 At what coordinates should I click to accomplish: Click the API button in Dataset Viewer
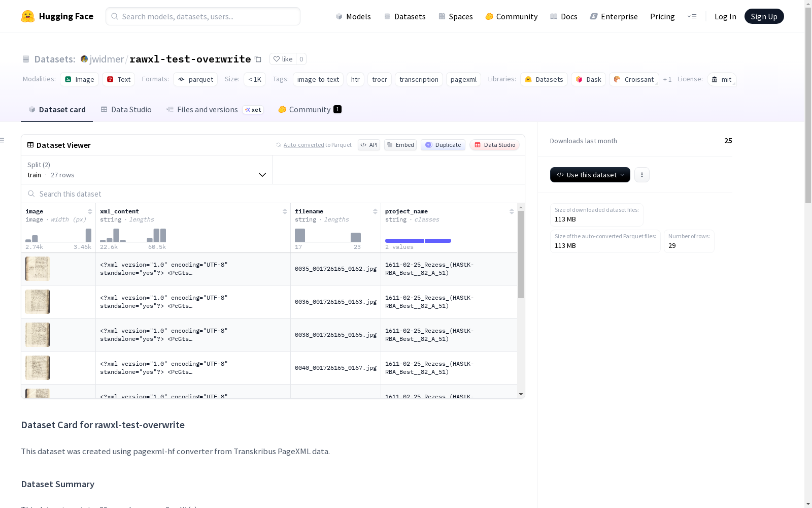[x=369, y=145]
